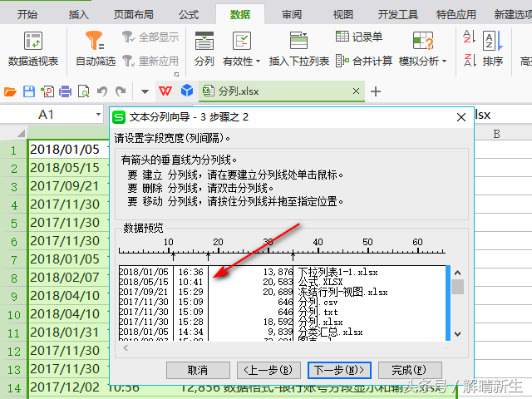Open the 数据透视表 pivot table tool
Viewport: 532px width, 399px height.
(x=33, y=49)
